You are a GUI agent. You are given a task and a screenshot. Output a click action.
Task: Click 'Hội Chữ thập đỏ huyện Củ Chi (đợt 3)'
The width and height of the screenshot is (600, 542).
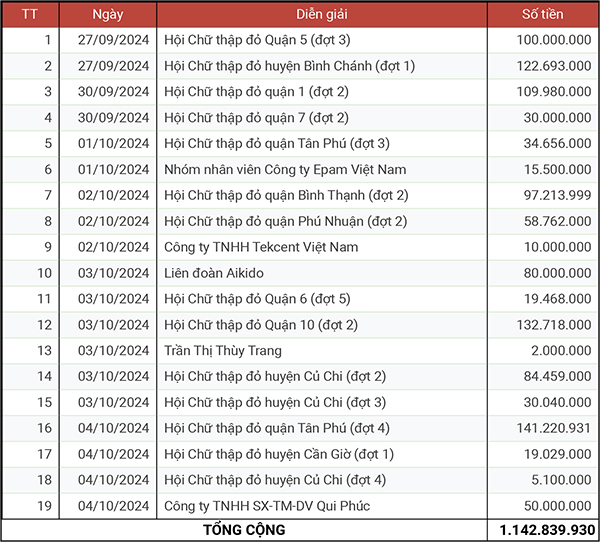tap(275, 403)
